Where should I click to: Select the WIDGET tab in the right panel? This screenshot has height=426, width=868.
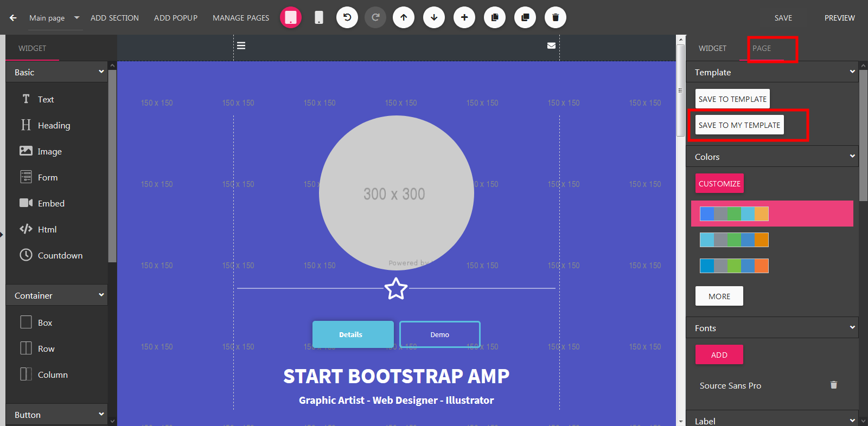point(712,48)
